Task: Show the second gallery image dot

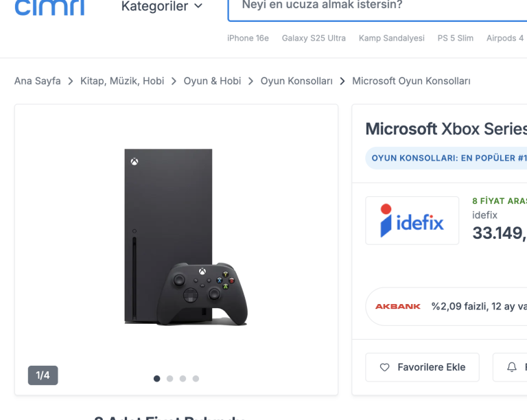Action: [x=169, y=379]
